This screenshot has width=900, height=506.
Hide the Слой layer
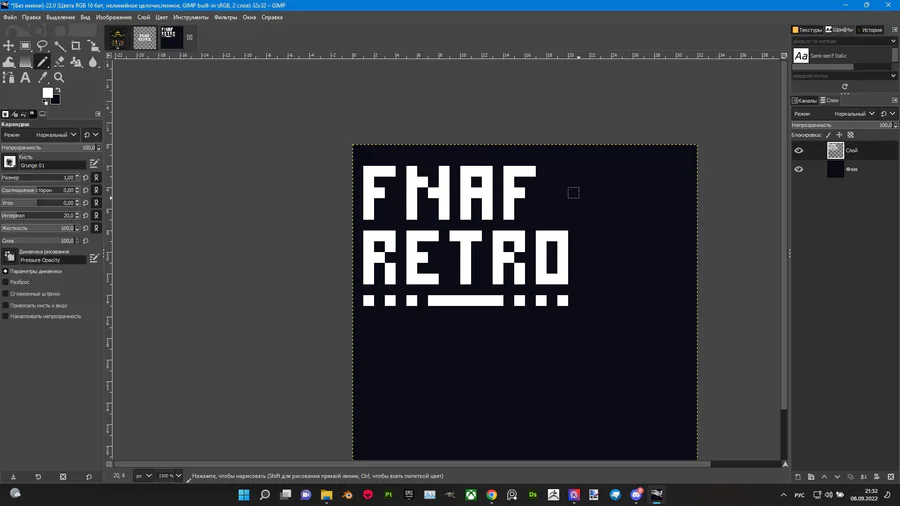coord(798,150)
